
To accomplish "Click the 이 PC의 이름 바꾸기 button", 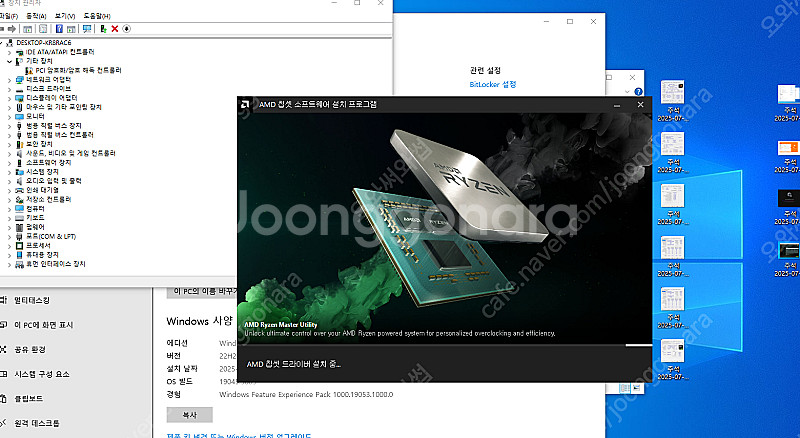I will pyautogui.click(x=202, y=292).
